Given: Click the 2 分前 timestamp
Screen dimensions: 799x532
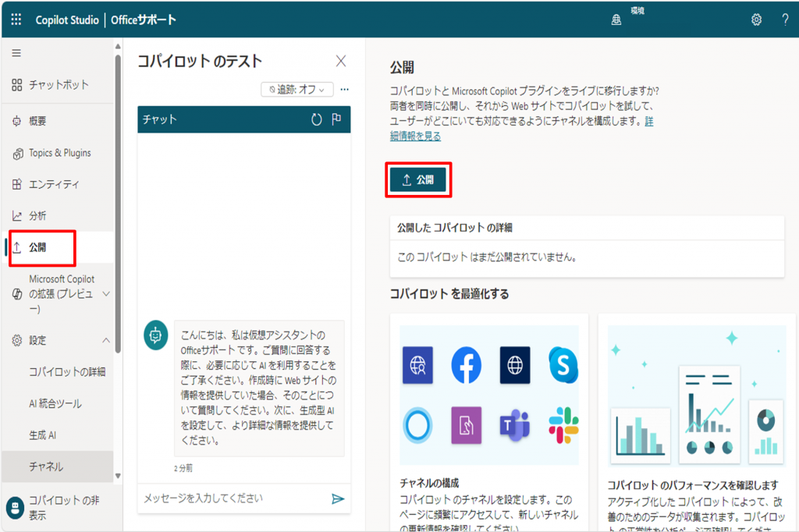Looking at the screenshot, I should click(183, 468).
